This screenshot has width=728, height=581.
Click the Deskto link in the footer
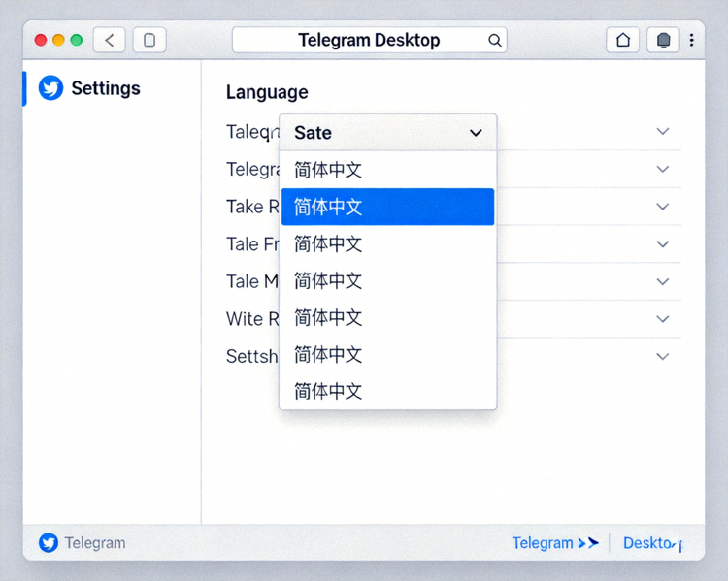tap(652, 543)
